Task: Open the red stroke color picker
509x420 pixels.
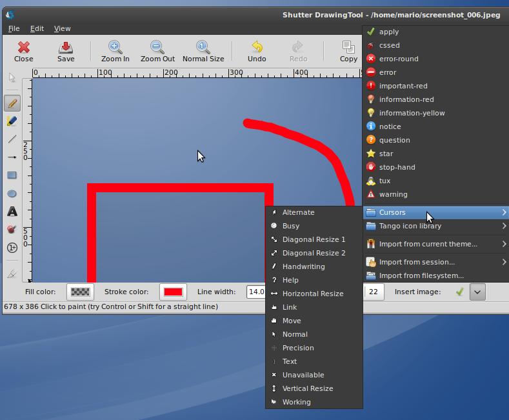Action: tap(173, 292)
